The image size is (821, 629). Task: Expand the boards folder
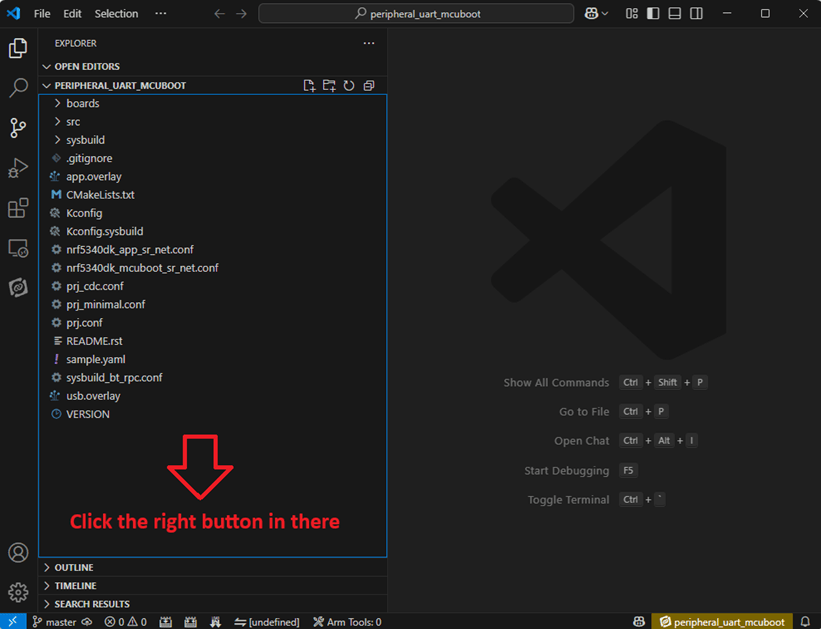click(x=82, y=103)
